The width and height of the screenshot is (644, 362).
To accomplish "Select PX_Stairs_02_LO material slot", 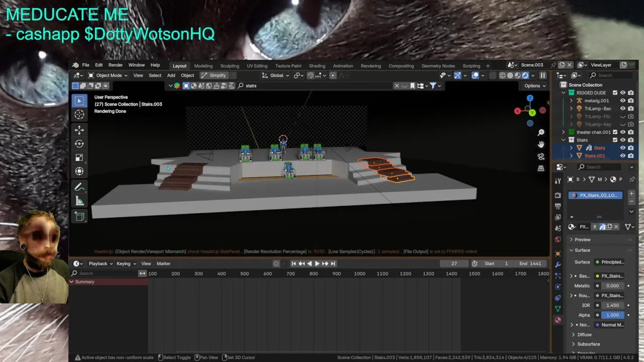I will tap(596, 195).
